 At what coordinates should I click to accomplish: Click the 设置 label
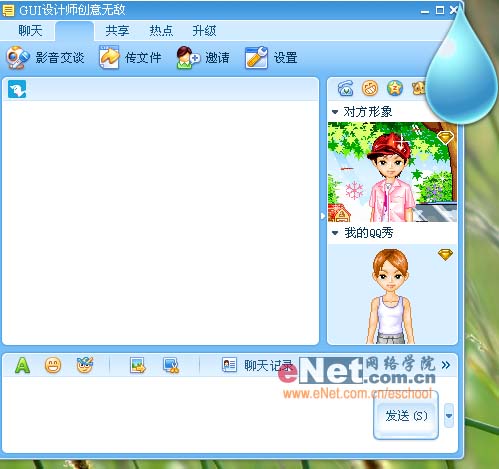(x=285, y=58)
